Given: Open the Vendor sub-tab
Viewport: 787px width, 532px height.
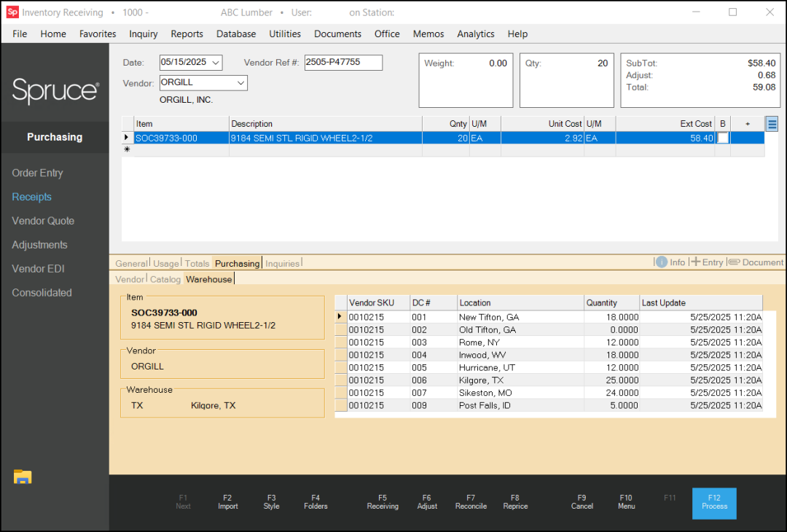Looking at the screenshot, I should [x=130, y=279].
